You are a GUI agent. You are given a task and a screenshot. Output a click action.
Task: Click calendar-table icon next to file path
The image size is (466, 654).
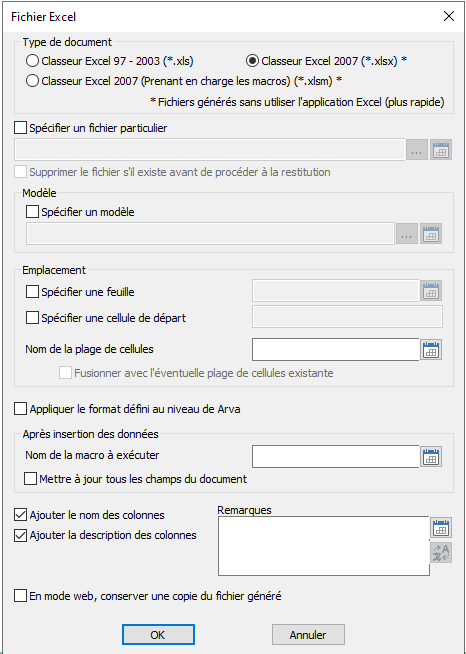[441, 150]
